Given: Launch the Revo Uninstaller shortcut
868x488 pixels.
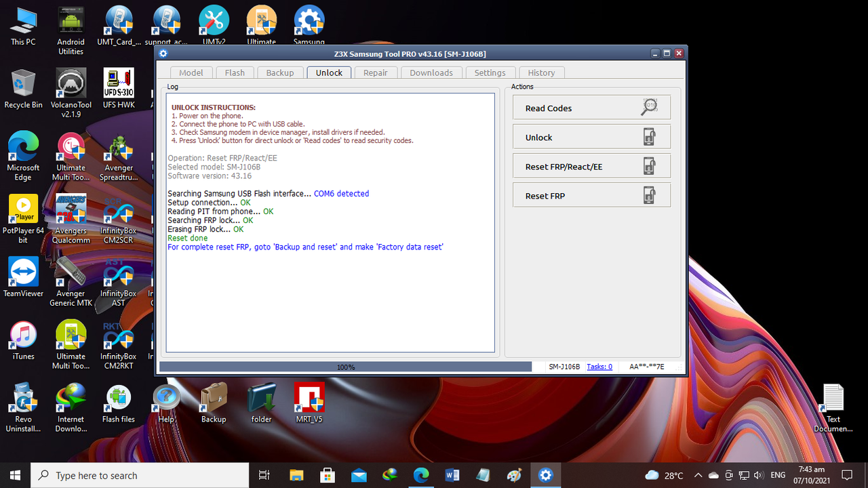Looking at the screenshot, I should [x=23, y=408].
